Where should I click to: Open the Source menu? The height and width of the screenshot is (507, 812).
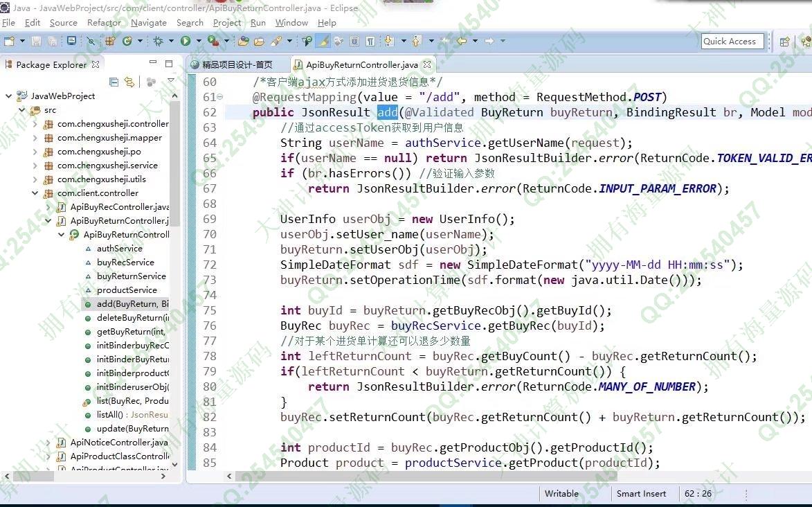point(63,23)
